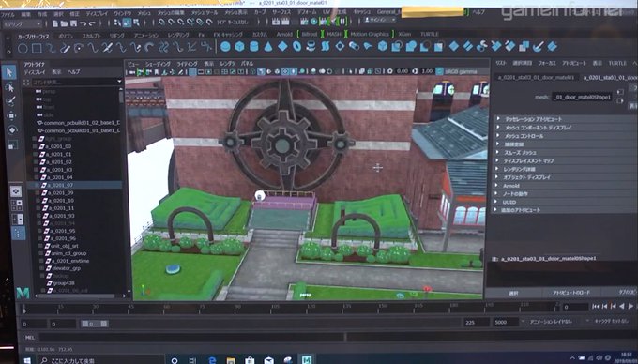The width and height of the screenshot is (638, 364).
Task: Click the play forward button on the timeline
Action: pos(631,307)
